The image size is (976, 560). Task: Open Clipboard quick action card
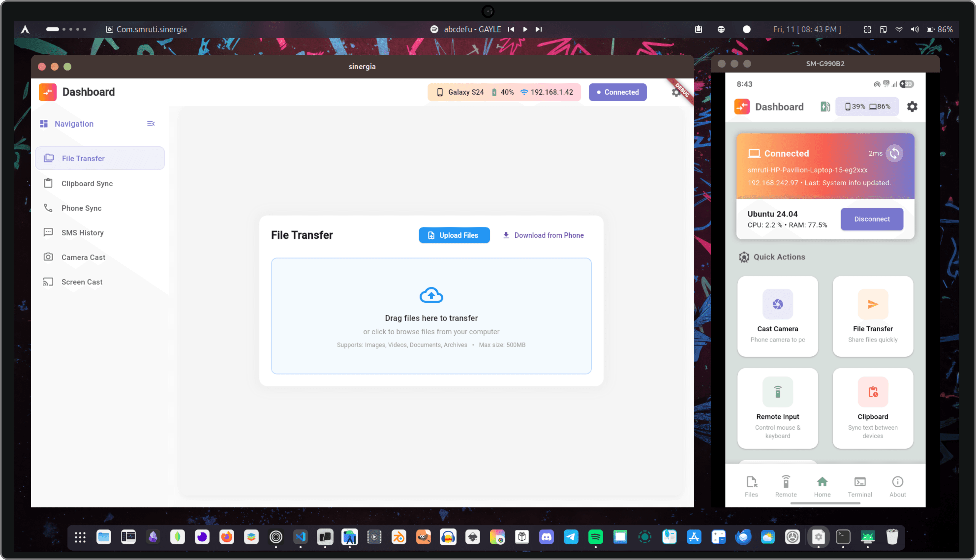point(873,408)
